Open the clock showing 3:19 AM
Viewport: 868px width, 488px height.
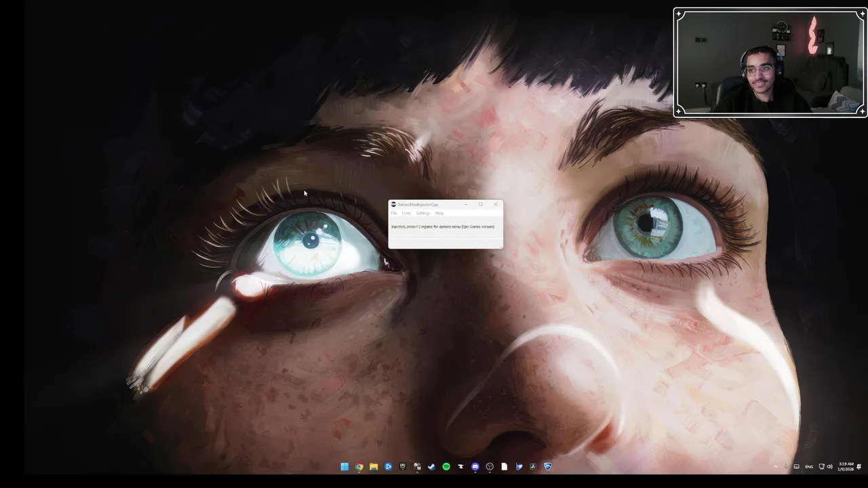[x=846, y=466]
